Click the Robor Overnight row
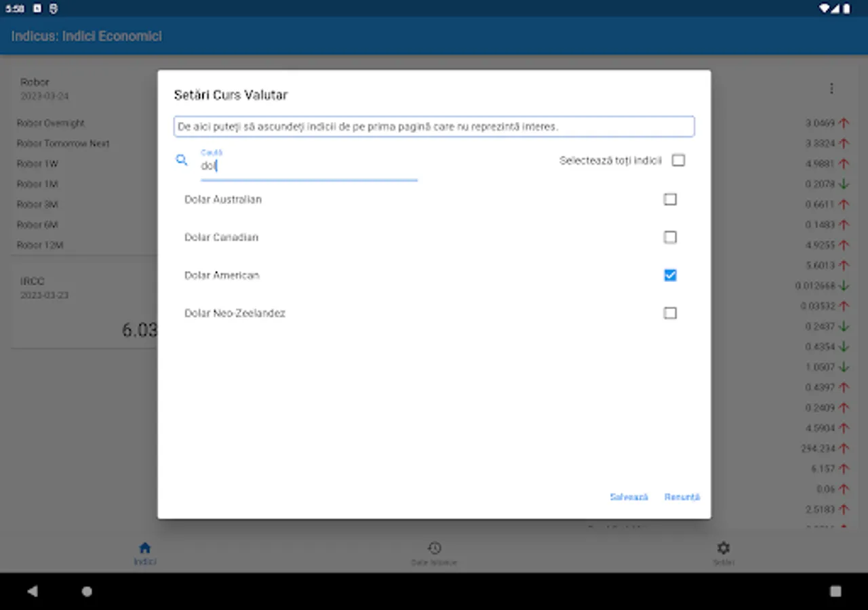868x610 pixels. (51, 123)
